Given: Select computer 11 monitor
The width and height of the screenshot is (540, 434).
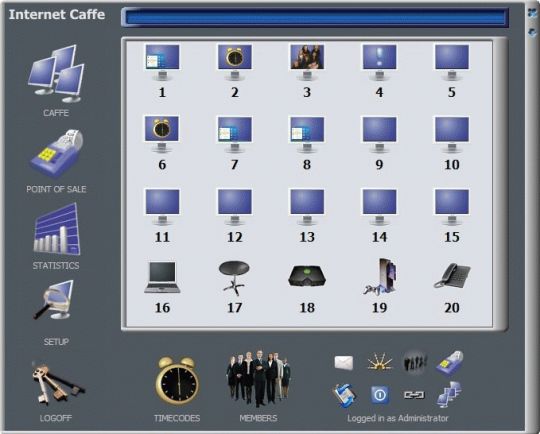Looking at the screenshot, I should (x=162, y=207).
